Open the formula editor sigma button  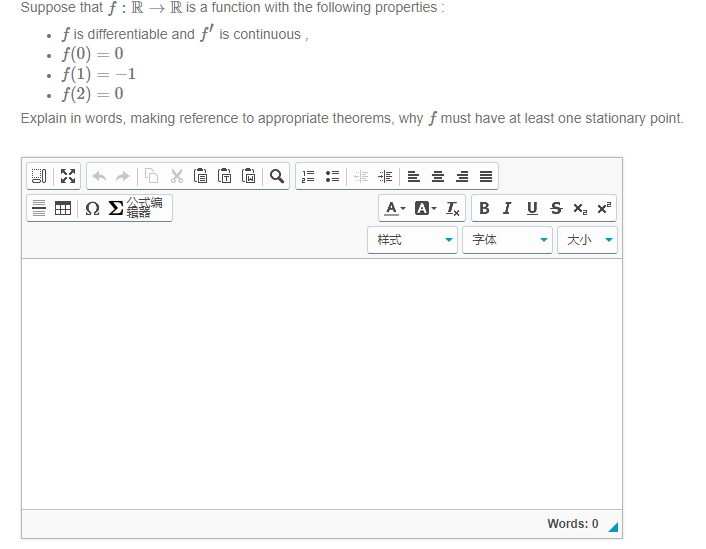pos(135,208)
